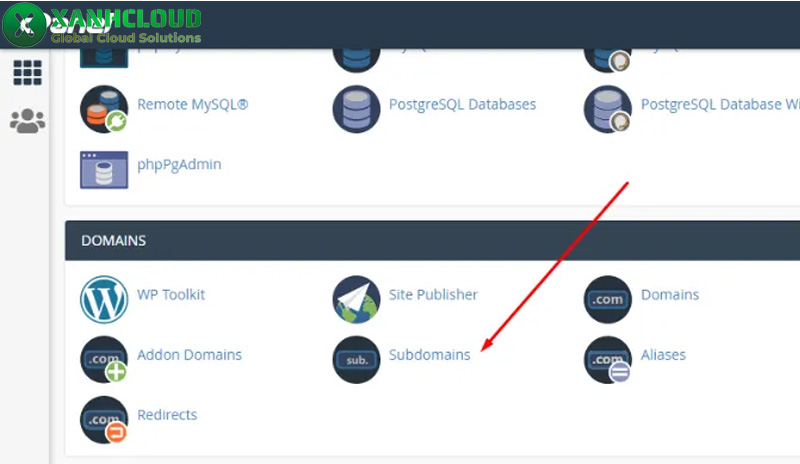Open the Subdomains icon
Screen dimensions: 800x464
(x=356, y=359)
